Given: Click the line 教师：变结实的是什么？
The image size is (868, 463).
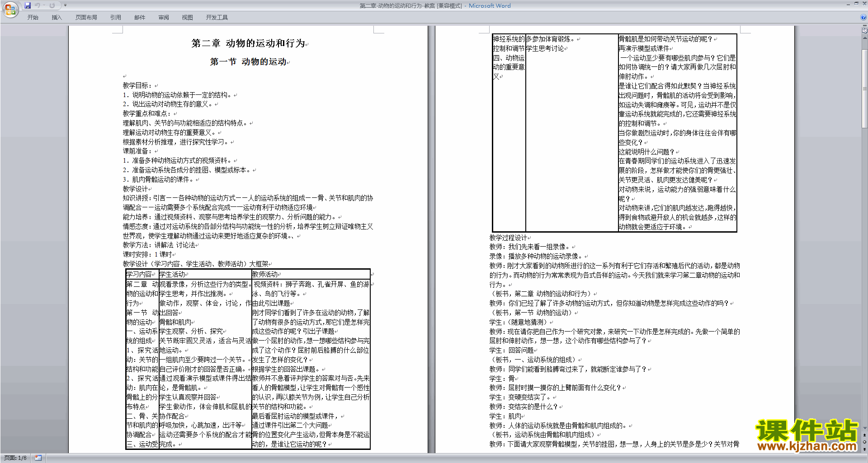Looking at the screenshot, I should pyautogui.click(x=524, y=407).
